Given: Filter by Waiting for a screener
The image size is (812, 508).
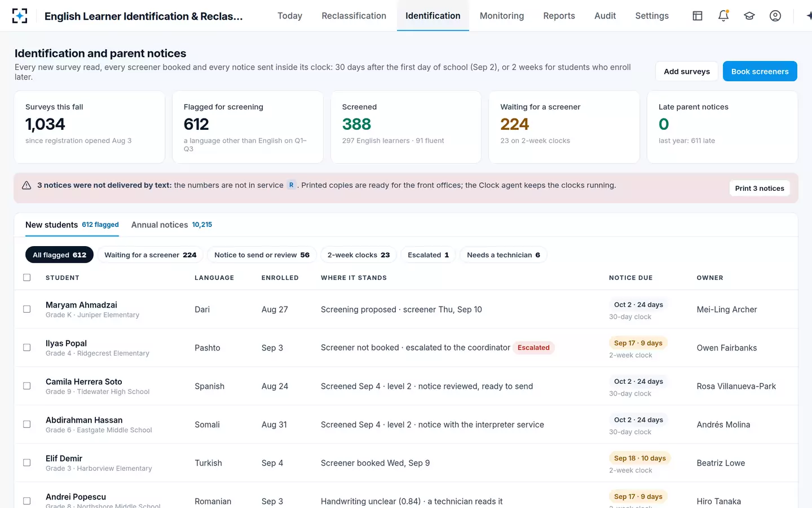Looking at the screenshot, I should [151, 255].
